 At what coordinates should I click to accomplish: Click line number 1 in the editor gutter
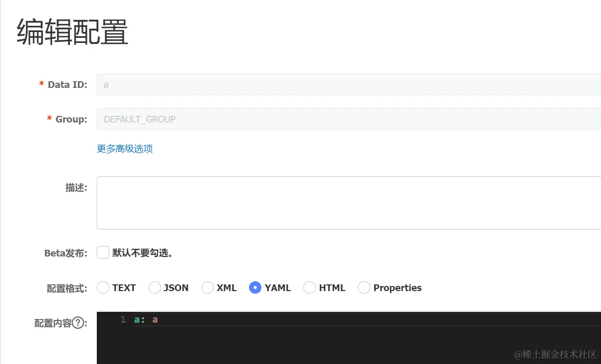pyautogui.click(x=123, y=320)
